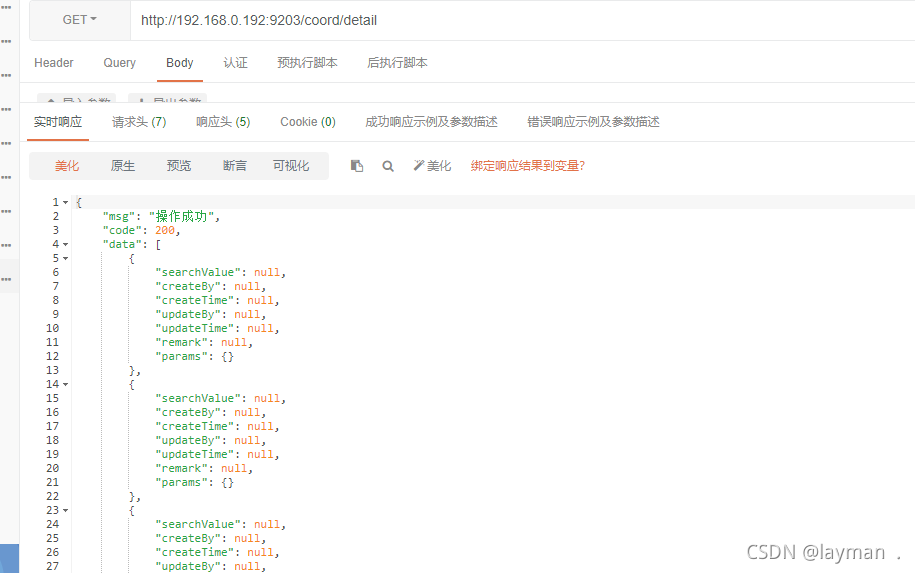915x573 pixels.
Task: Click the 美化 beautify wand button
Action: (x=432, y=166)
